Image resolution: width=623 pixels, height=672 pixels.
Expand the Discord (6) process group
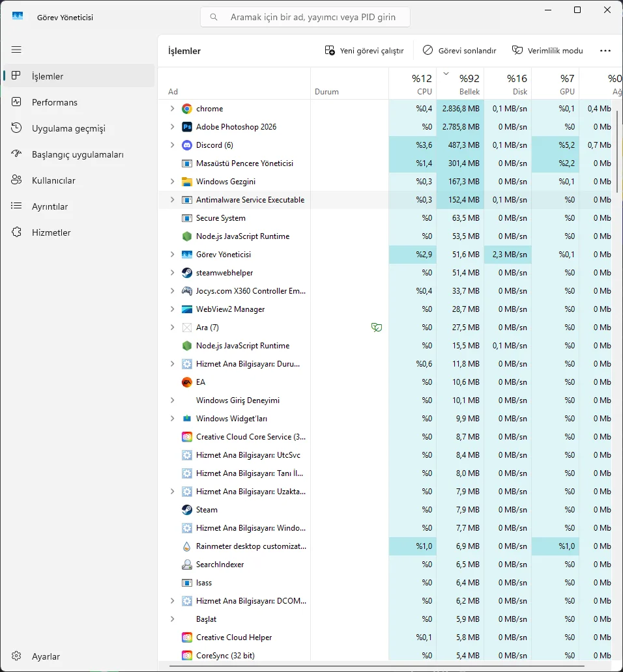click(172, 145)
